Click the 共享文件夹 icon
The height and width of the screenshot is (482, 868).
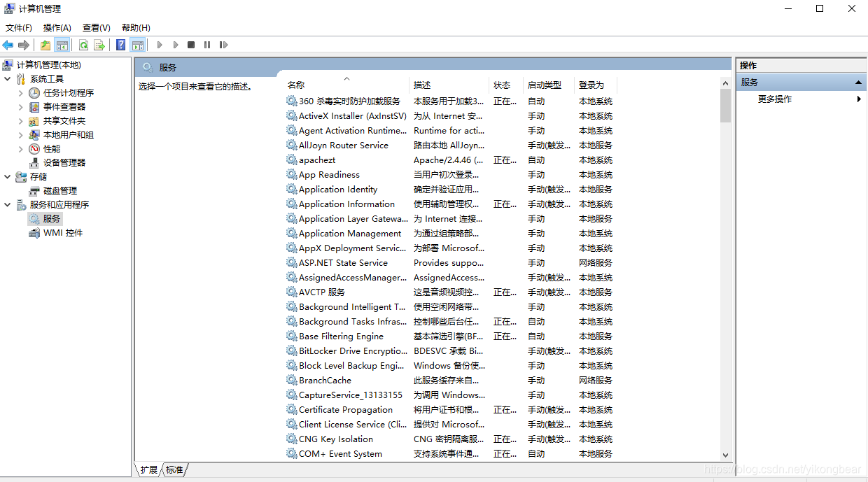click(x=34, y=121)
